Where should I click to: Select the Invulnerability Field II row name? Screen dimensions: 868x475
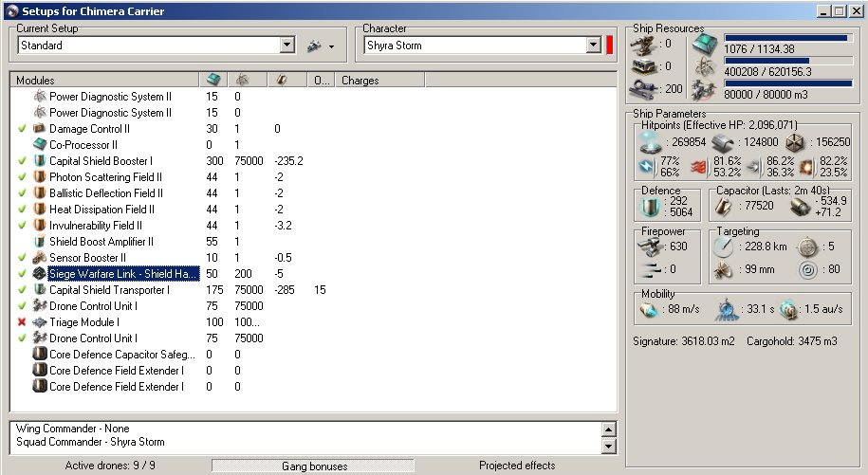(95, 225)
